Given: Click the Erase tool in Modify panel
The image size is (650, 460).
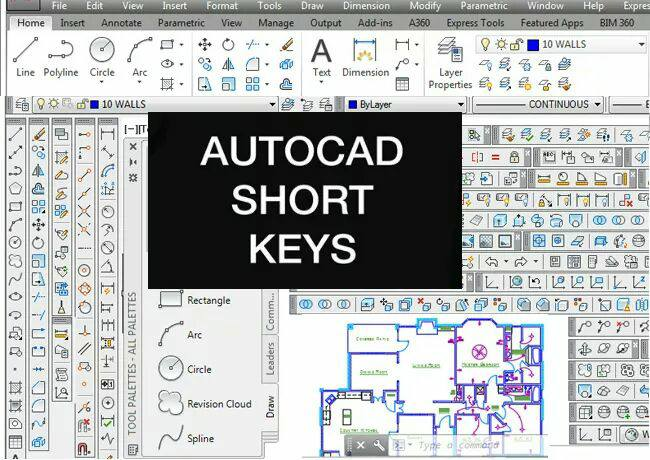Looking at the screenshot, I should pyautogui.click(x=286, y=44).
